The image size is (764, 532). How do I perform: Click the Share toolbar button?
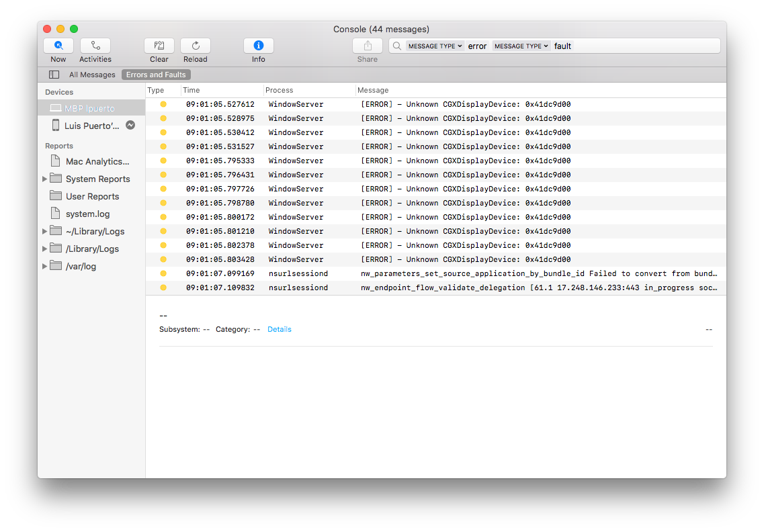point(368,46)
